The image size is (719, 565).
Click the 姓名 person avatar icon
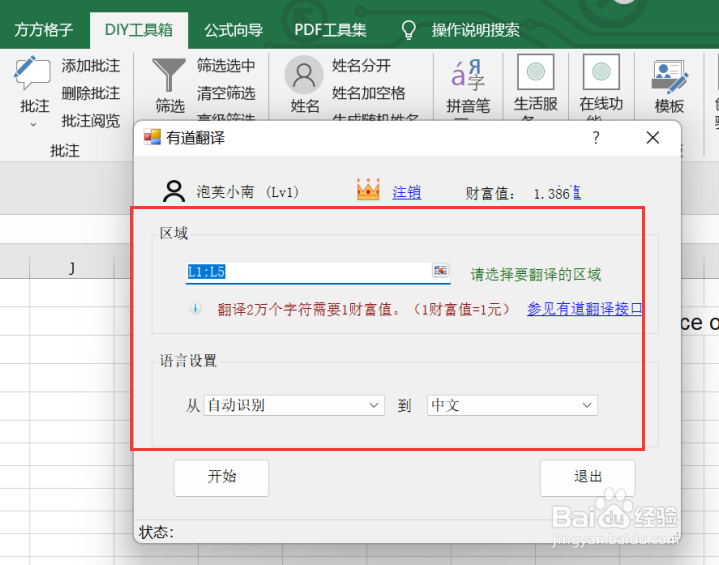pyautogui.click(x=304, y=74)
